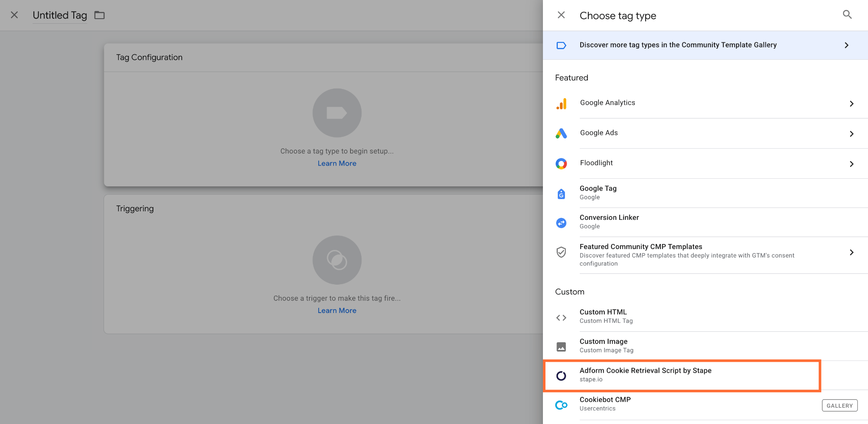Viewport: 868px width, 424px height.
Task: Select the Cookiebot CMP template
Action: [x=705, y=405]
